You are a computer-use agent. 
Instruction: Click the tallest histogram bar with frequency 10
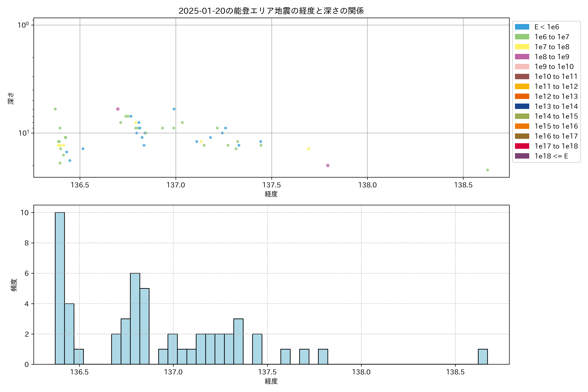tap(60, 288)
